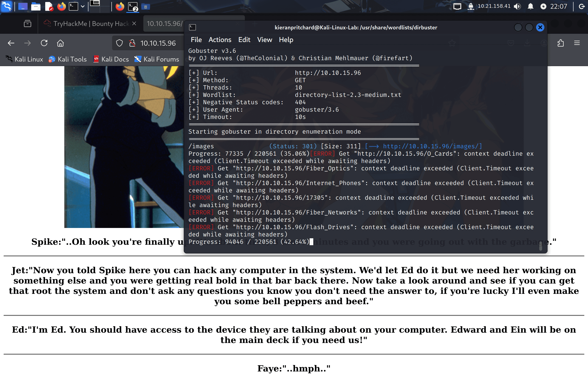Click the show desktop panel icon

(23, 6)
